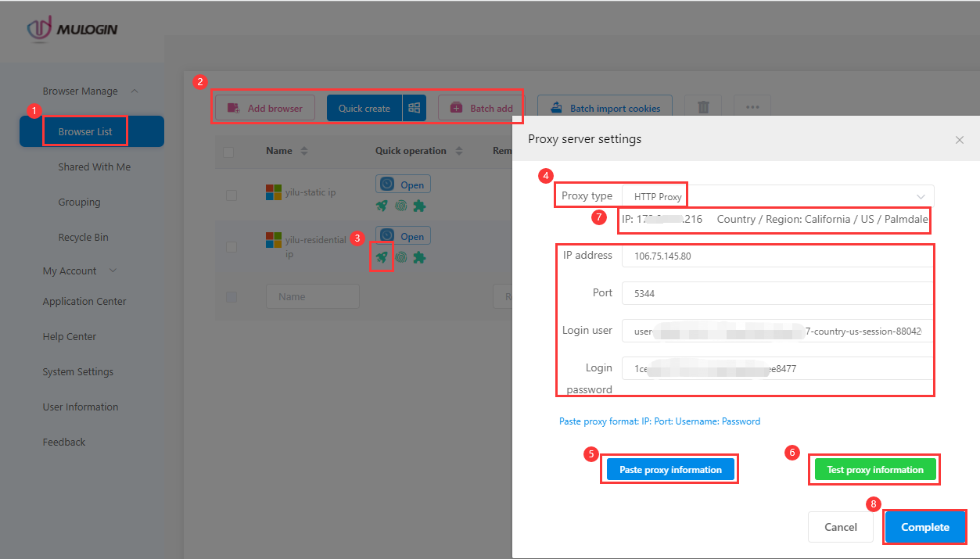The width and height of the screenshot is (980, 559).
Task: Open the Browser List page
Action: click(92, 131)
